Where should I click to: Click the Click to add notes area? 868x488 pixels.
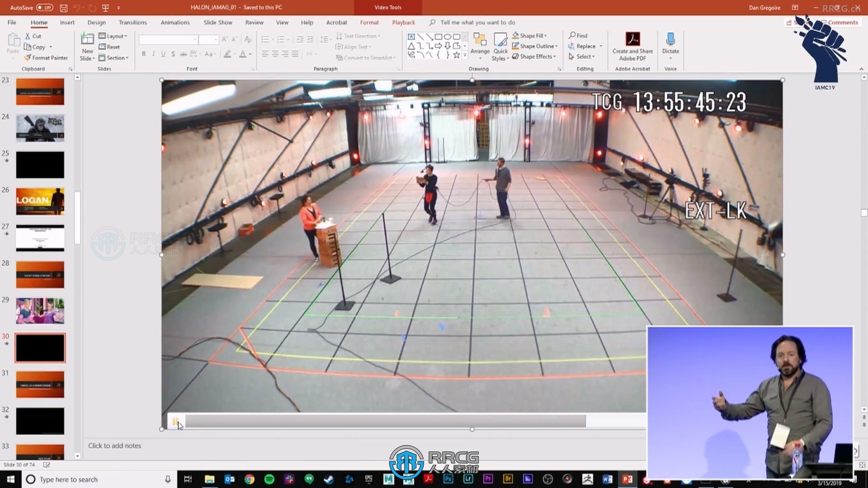tap(114, 446)
